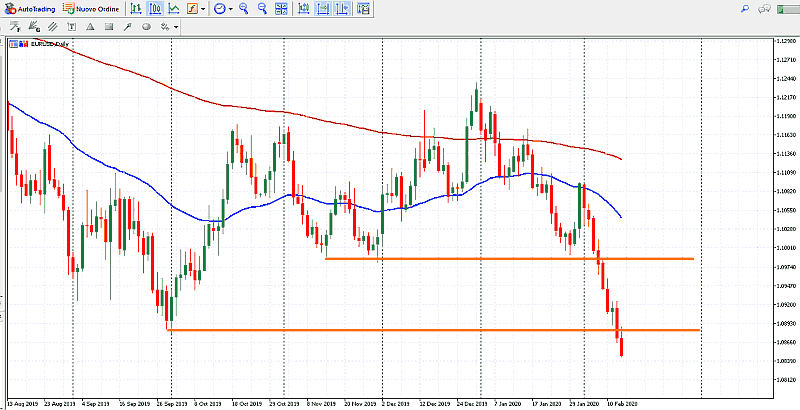800x410 pixels.
Task: Open the search magnifier at top right
Action: click(744, 8)
